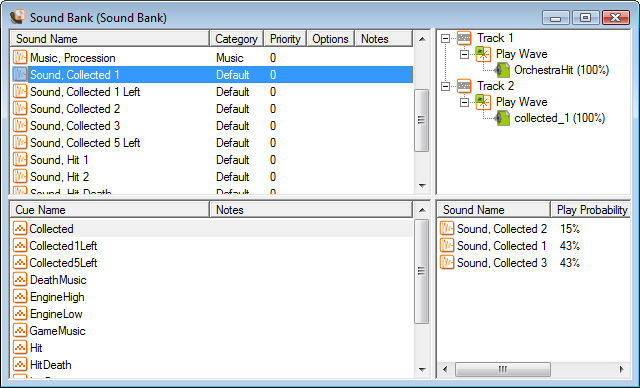Select the Music, Procession row text
This screenshot has width=640, height=388.
73,58
